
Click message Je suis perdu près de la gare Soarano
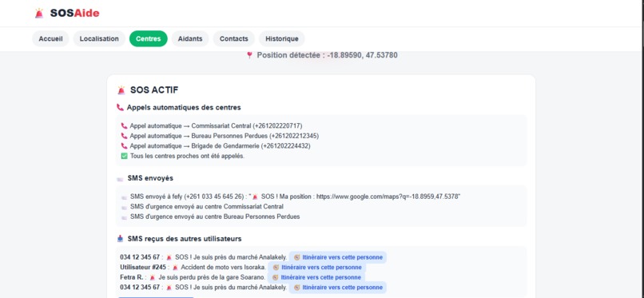pos(212,277)
